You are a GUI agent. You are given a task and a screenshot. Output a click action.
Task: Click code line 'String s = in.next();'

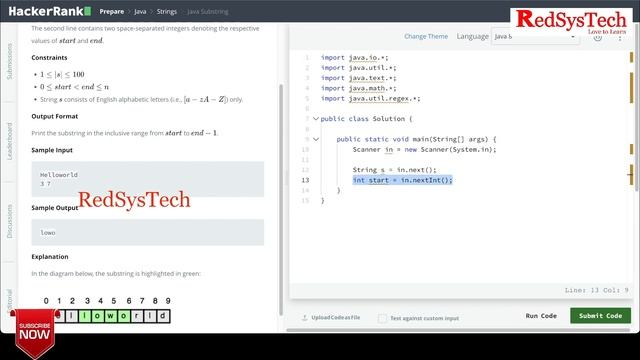[394, 170]
